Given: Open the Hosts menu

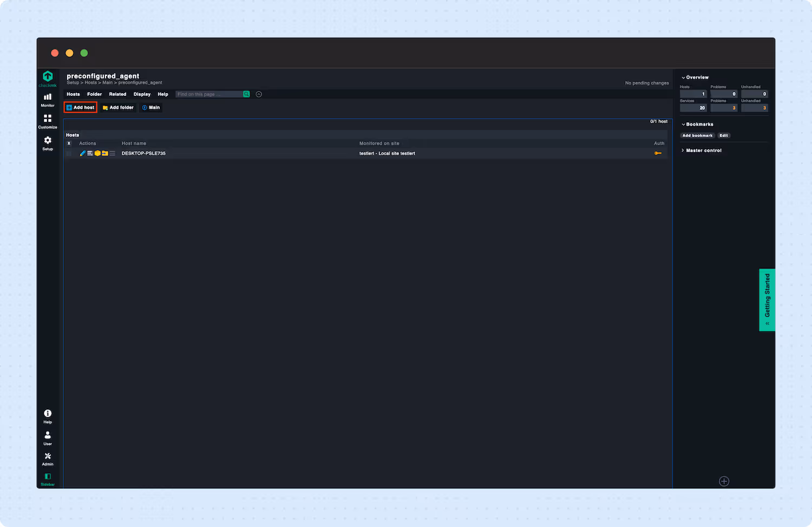Looking at the screenshot, I should point(73,94).
